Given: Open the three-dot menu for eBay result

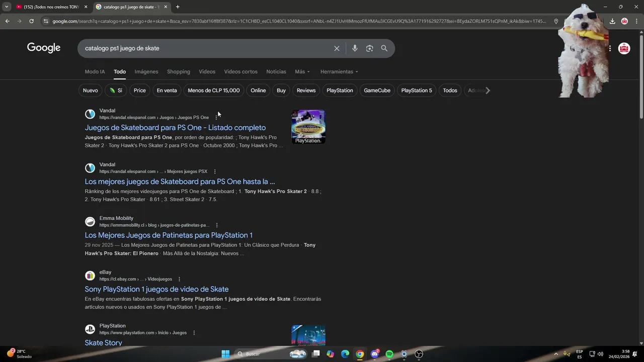Looking at the screenshot, I should click(179, 279).
